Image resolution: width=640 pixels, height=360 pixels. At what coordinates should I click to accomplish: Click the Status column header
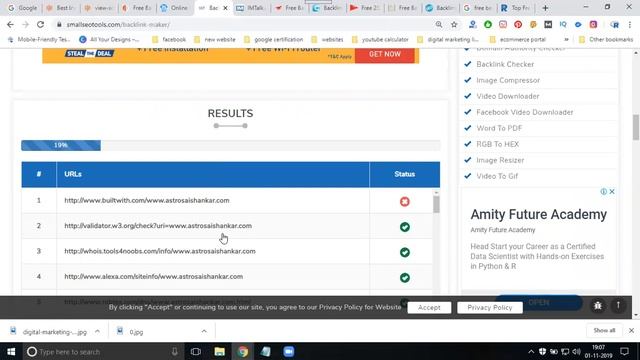tap(404, 174)
